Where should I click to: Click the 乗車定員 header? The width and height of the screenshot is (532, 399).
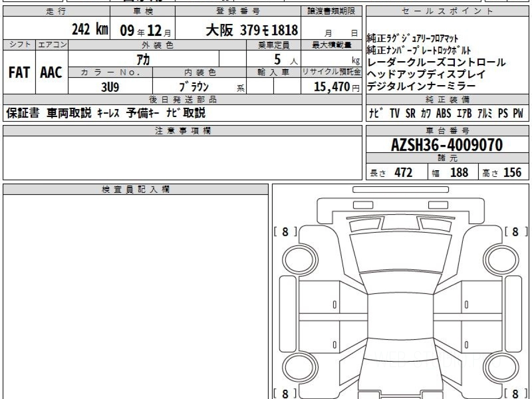(274, 44)
